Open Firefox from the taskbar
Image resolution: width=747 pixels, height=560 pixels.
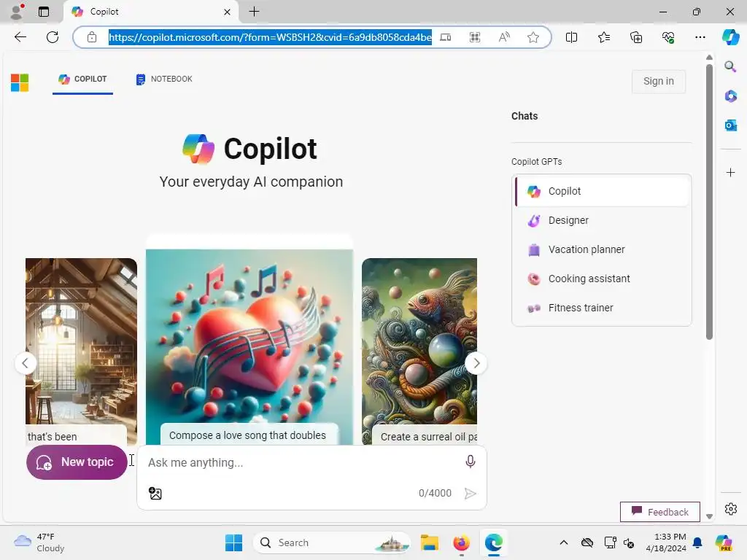(x=461, y=542)
